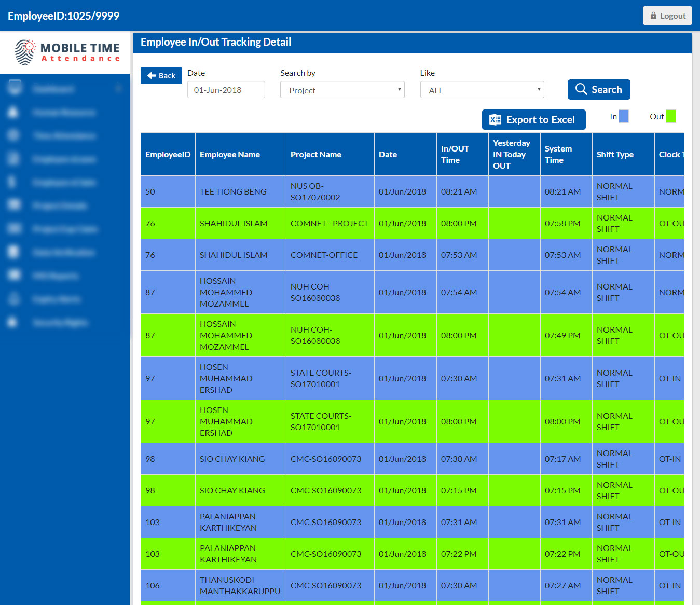This screenshot has width=700, height=605.
Task: Click the green Out legend swatch
Action: coord(670,116)
